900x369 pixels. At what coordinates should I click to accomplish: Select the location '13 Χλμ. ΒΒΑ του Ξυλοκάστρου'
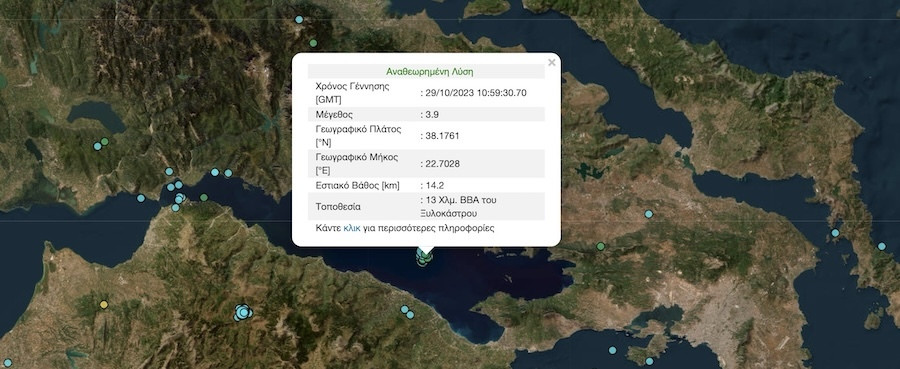458,207
